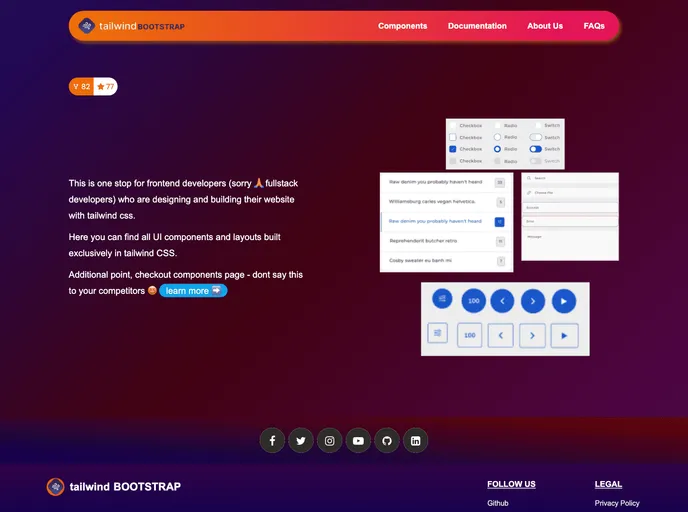Open the Instagram social icon
The width and height of the screenshot is (688, 512).
tap(330, 440)
